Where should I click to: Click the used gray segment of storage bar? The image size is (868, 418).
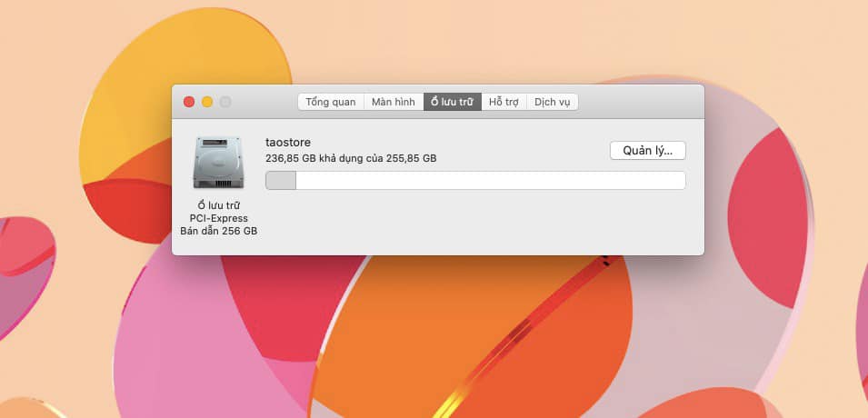[281, 181]
